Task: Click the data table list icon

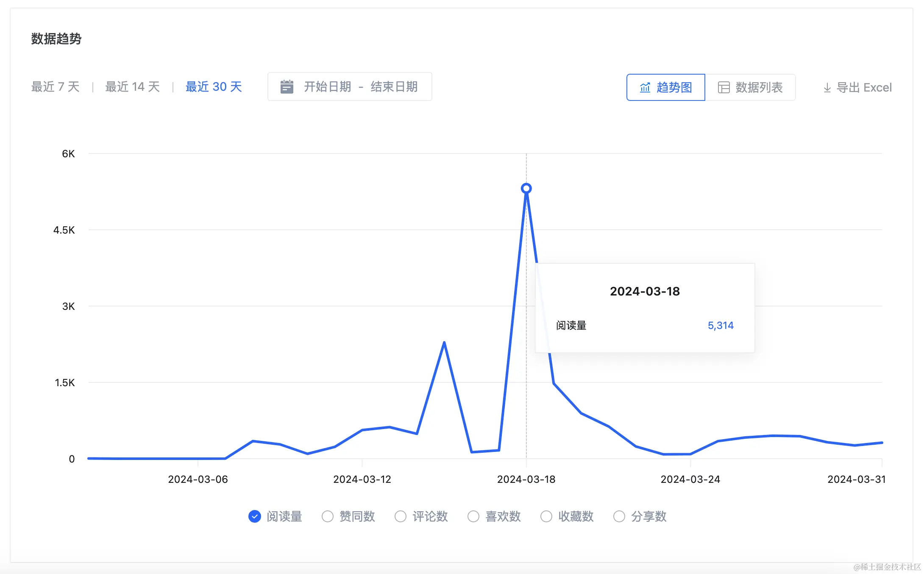Action: (x=724, y=88)
